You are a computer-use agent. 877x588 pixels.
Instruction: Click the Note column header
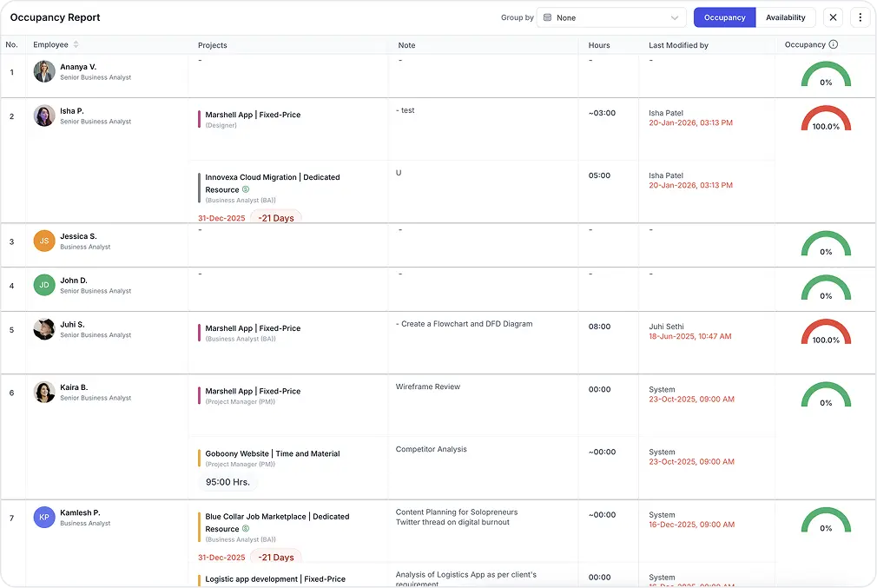(x=406, y=45)
